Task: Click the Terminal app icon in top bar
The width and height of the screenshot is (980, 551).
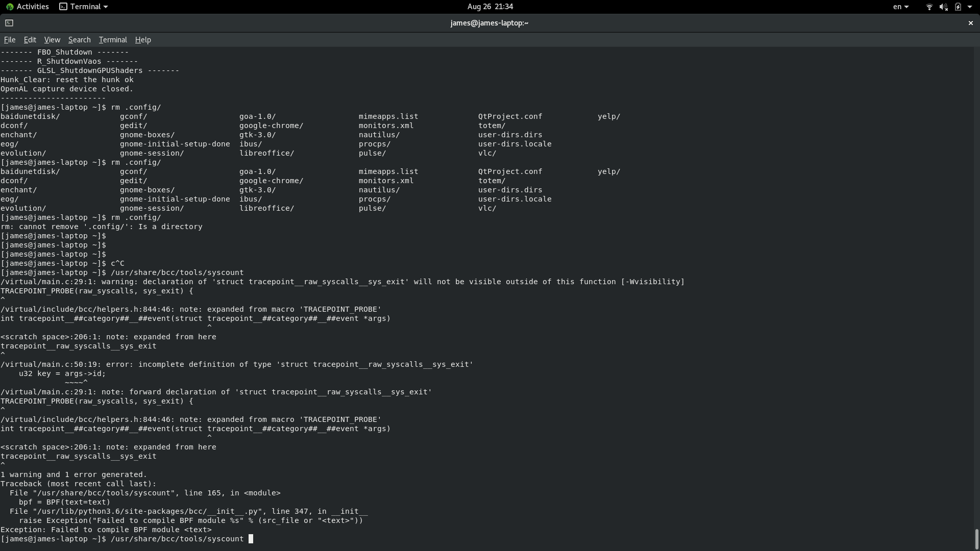Action: pyautogui.click(x=63, y=7)
